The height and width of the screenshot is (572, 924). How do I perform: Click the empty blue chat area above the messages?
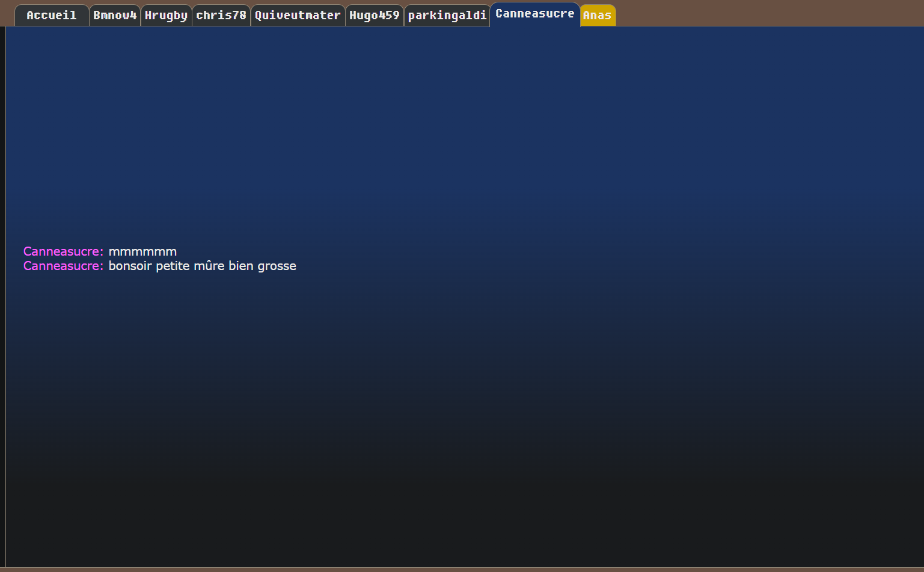(x=462, y=132)
